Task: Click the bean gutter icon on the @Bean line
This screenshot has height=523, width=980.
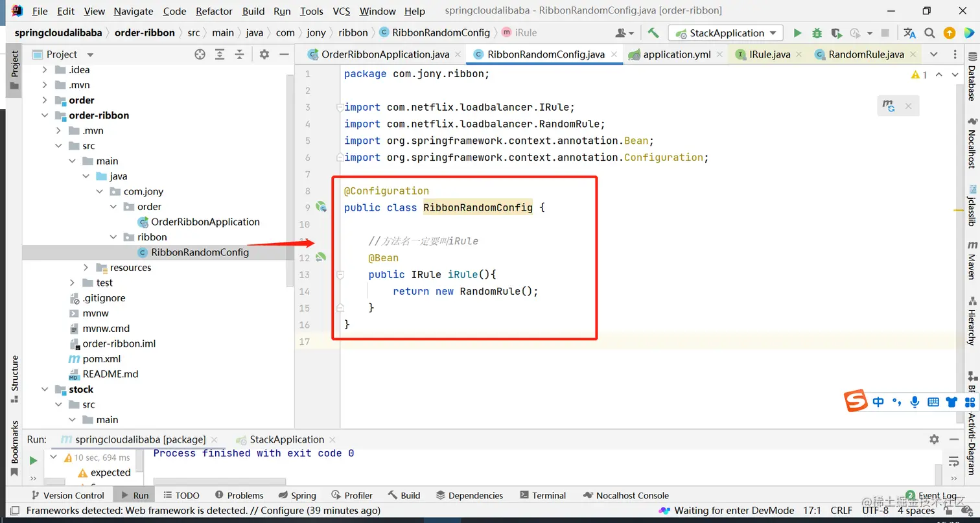Action: (x=321, y=257)
